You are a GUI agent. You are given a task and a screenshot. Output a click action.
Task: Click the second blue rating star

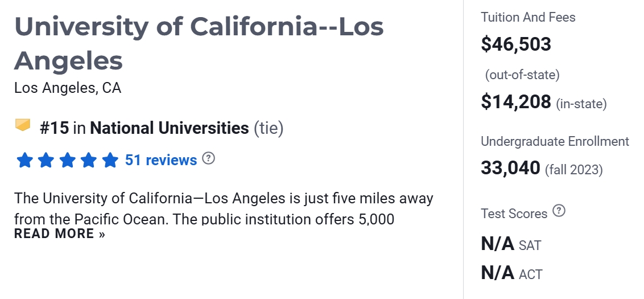[x=46, y=161]
